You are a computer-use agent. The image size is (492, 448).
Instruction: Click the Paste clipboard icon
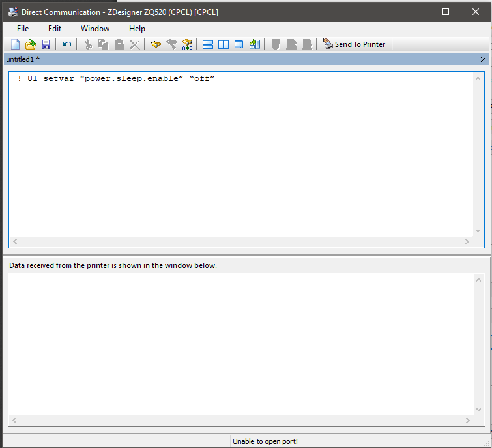pos(119,44)
